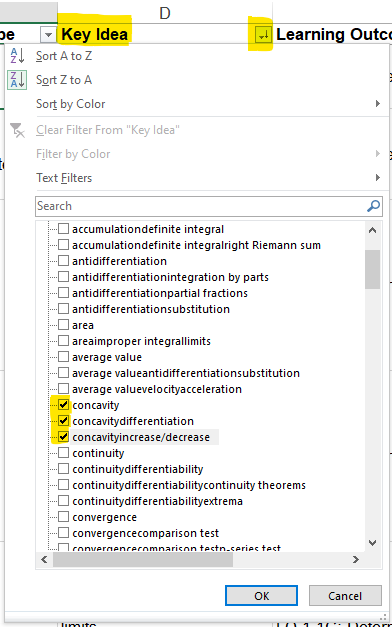This screenshot has height=627, width=392.
Task: Check accumulationdefinite integral checkbox
Action: [x=63, y=229]
